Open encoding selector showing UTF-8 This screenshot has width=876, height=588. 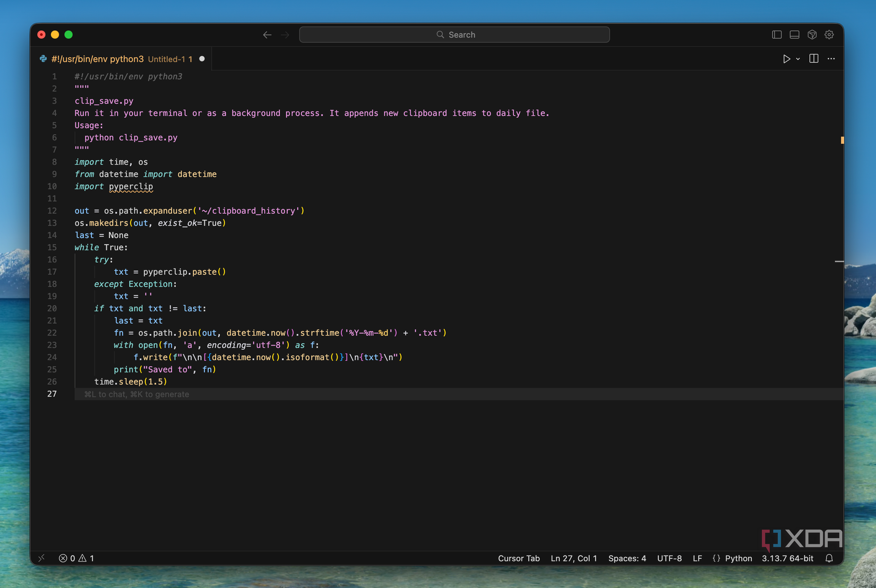[x=669, y=558]
